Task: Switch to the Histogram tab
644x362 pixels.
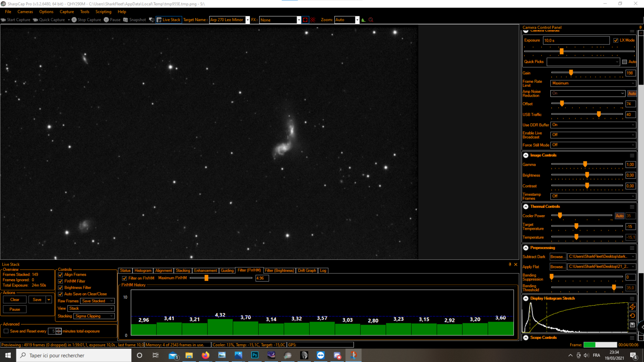Action: pos(143,271)
